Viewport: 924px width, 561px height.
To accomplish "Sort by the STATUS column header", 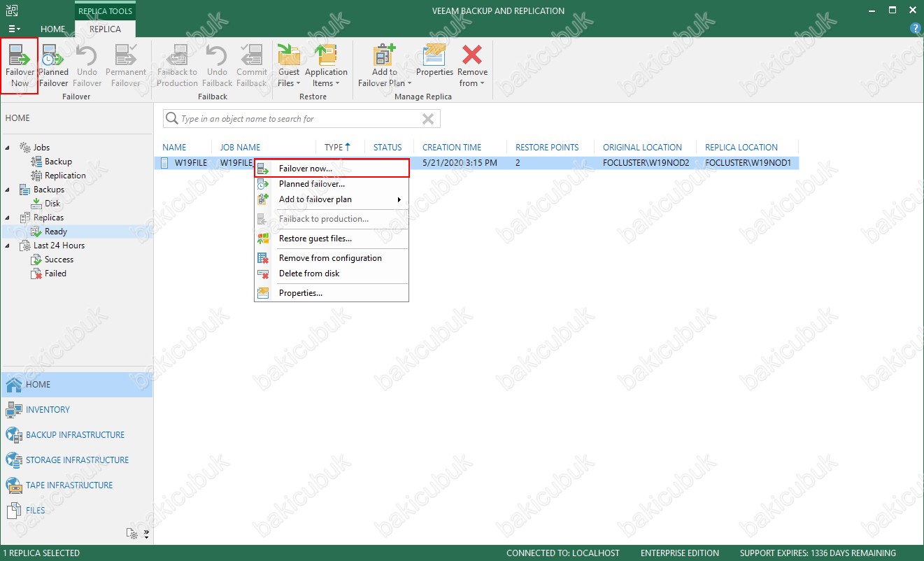I will click(388, 148).
